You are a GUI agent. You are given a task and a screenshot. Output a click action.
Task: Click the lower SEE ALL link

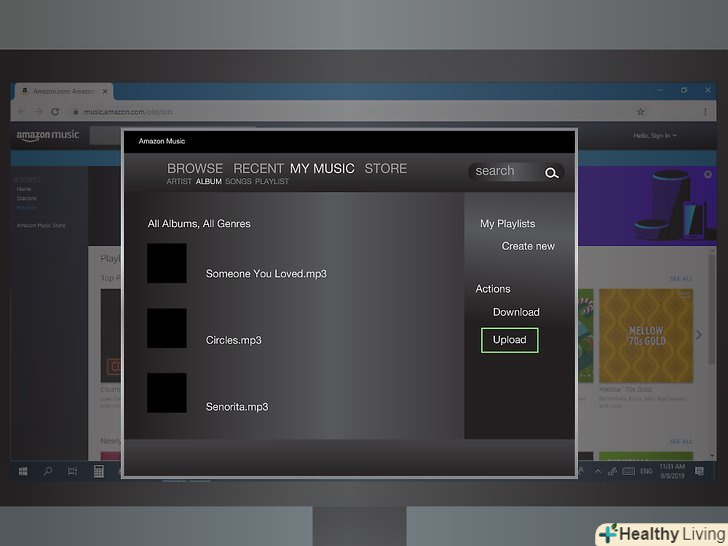tap(681, 441)
